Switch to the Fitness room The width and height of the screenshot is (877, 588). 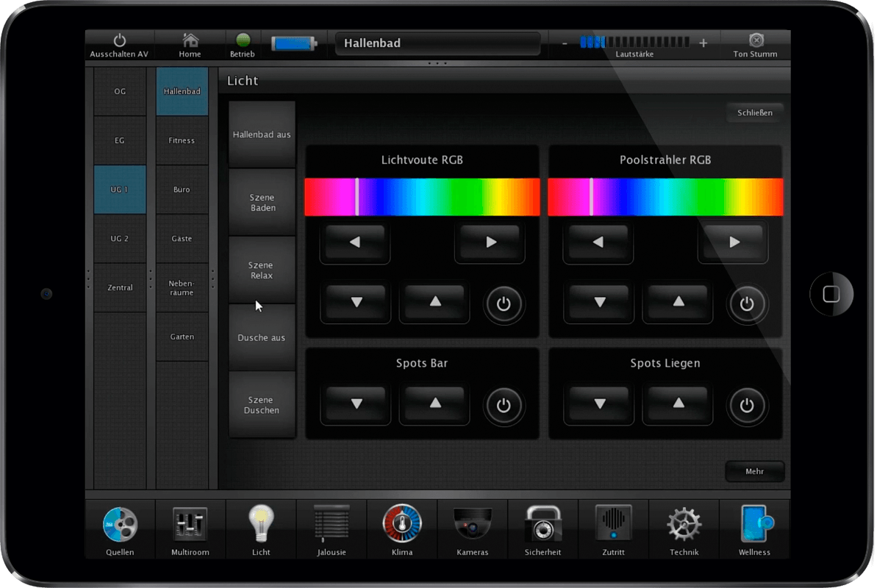182,140
